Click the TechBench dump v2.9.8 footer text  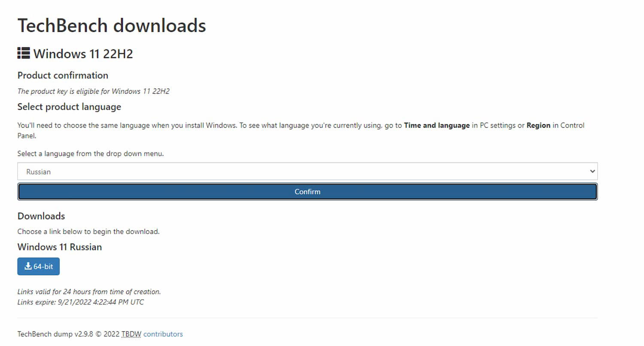tap(55, 334)
